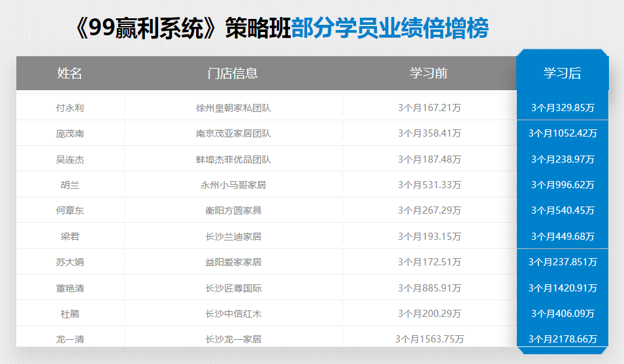Click the value 3个月193.15万
This screenshot has height=364, width=624.
[x=429, y=237]
